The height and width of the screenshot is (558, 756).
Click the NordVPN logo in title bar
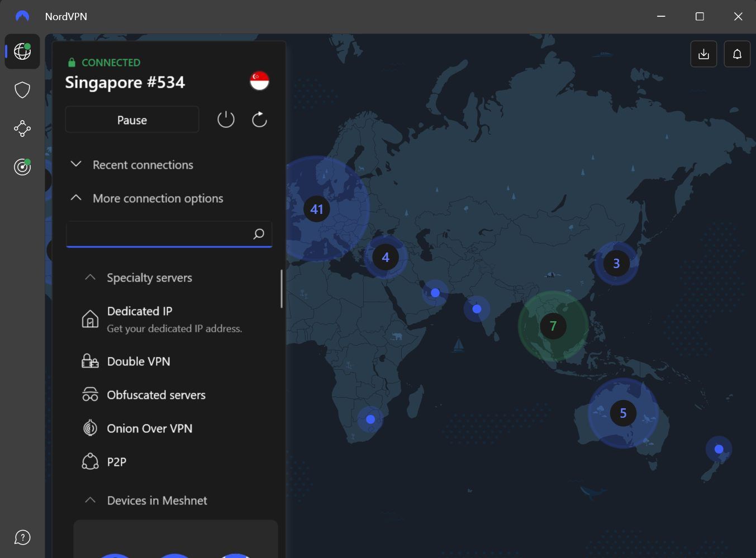coord(22,16)
